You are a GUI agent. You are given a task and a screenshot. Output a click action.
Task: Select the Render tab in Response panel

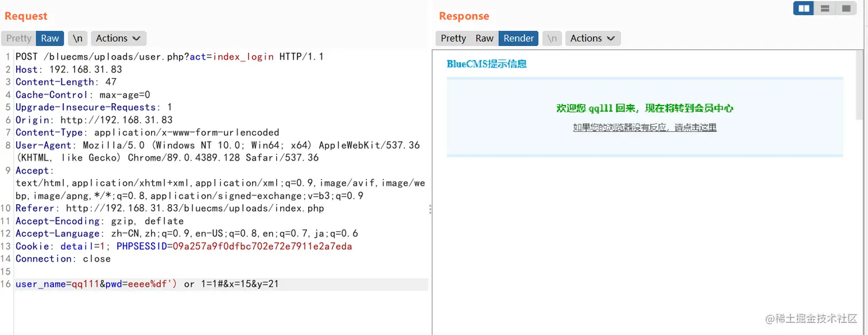pyautogui.click(x=518, y=38)
